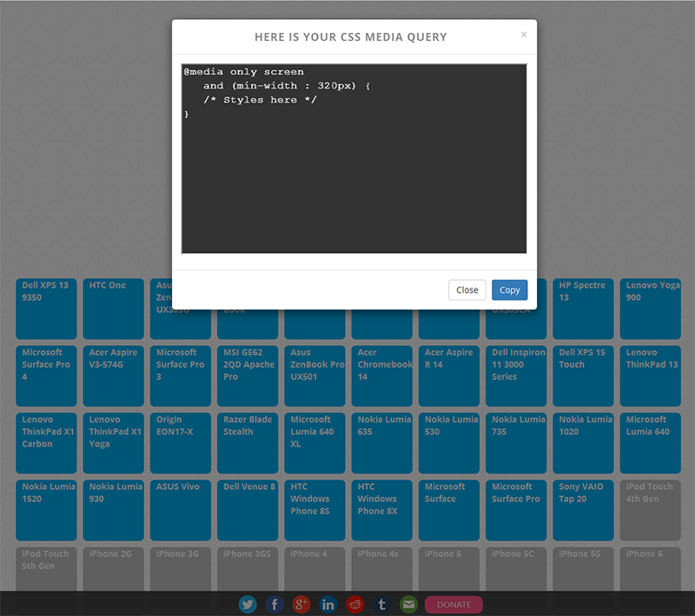Share via the Google Plus icon
This screenshot has height=616, width=695.
tap(301, 605)
